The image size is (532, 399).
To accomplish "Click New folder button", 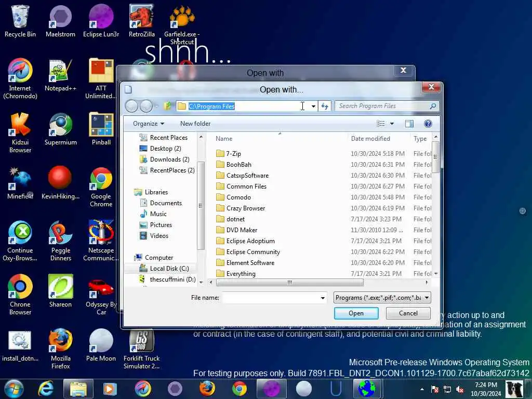I will [x=195, y=124].
